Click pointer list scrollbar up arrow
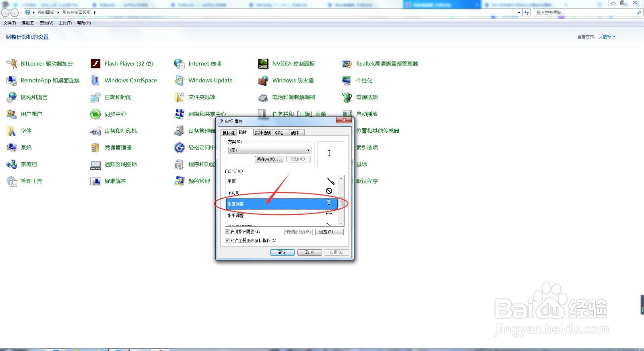644x351 pixels. (x=341, y=179)
